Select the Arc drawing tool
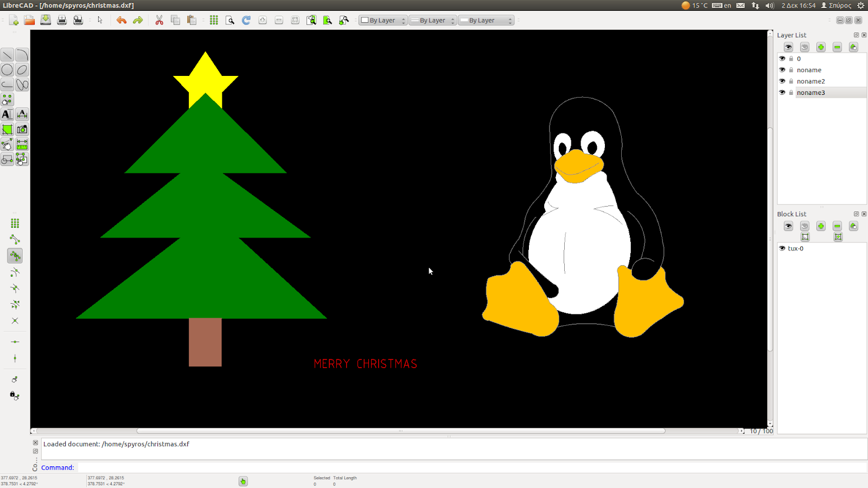 (x=22, y=55)
